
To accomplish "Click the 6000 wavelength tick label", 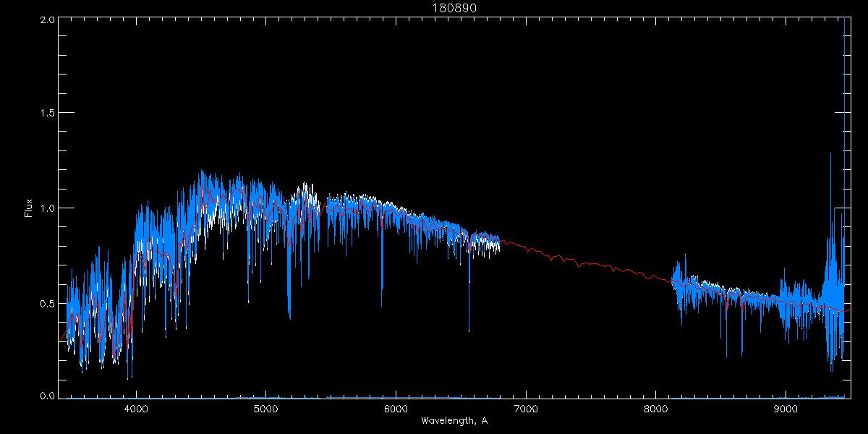I will 396,409.
